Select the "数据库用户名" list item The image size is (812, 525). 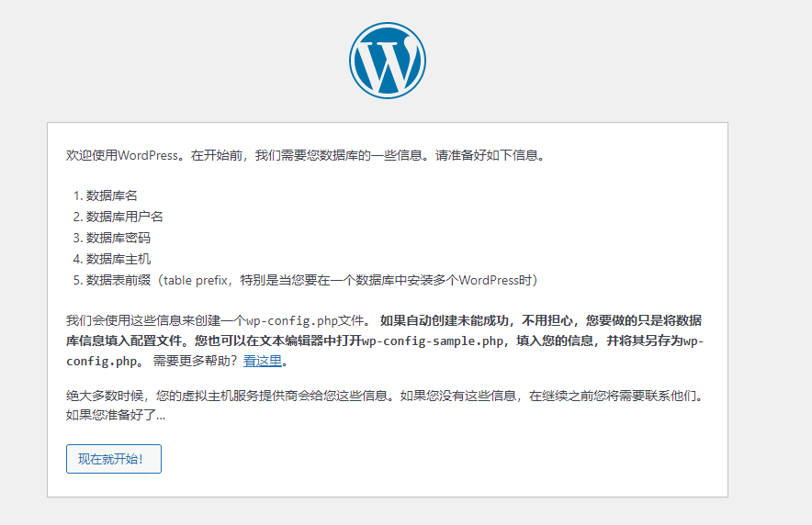point(124,217)
